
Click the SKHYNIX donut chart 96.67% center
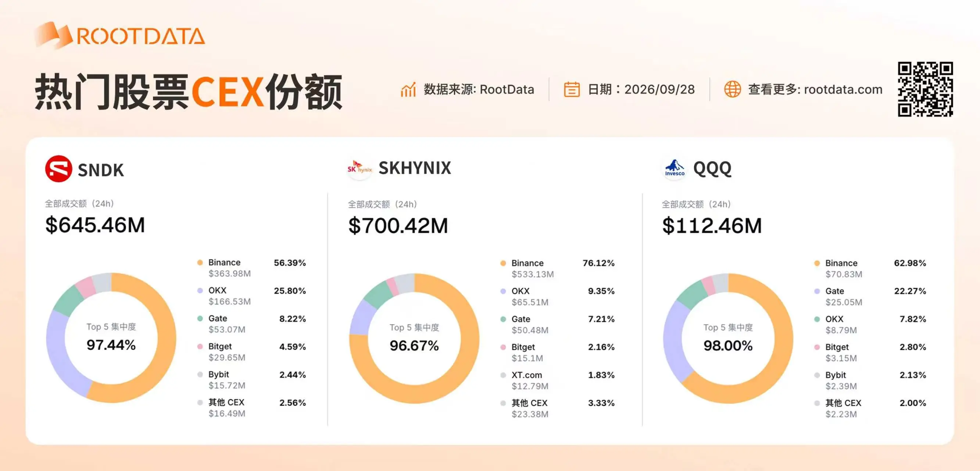point(414,346)
